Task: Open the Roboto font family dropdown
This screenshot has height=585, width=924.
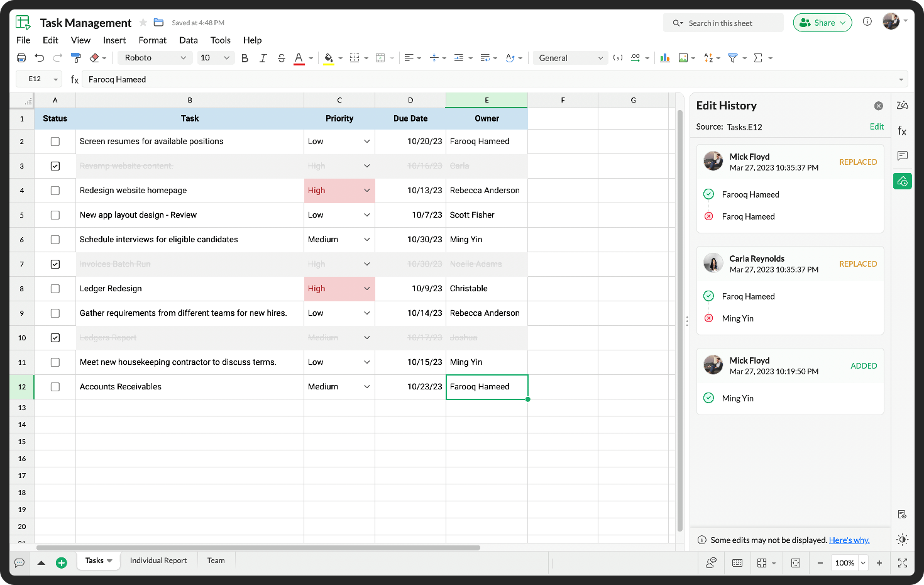Action: pos(155,58)
